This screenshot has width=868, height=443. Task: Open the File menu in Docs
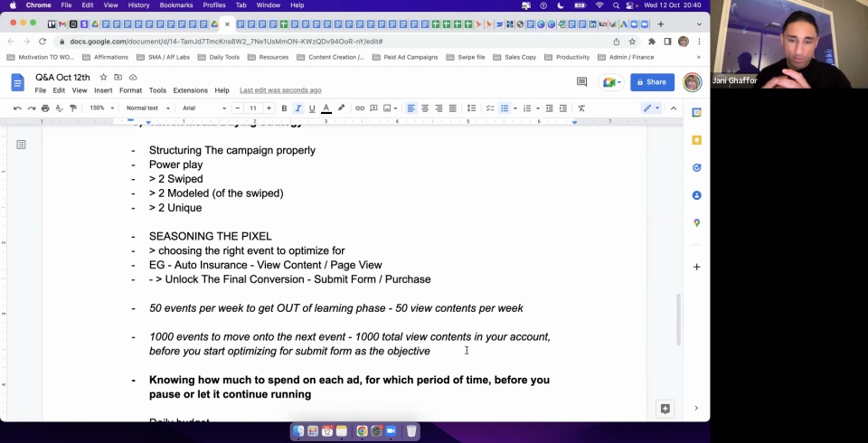click(41, 90)
